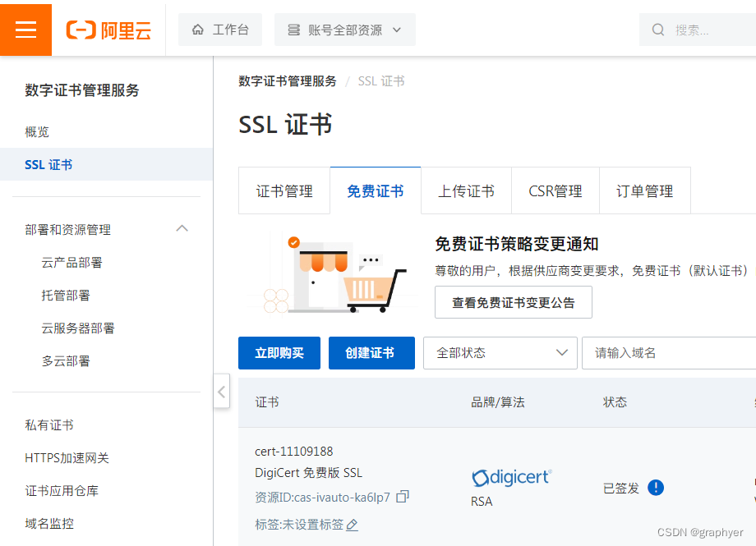Collapse the sidebar with the left-arrow handle

[x=221, y=392]
